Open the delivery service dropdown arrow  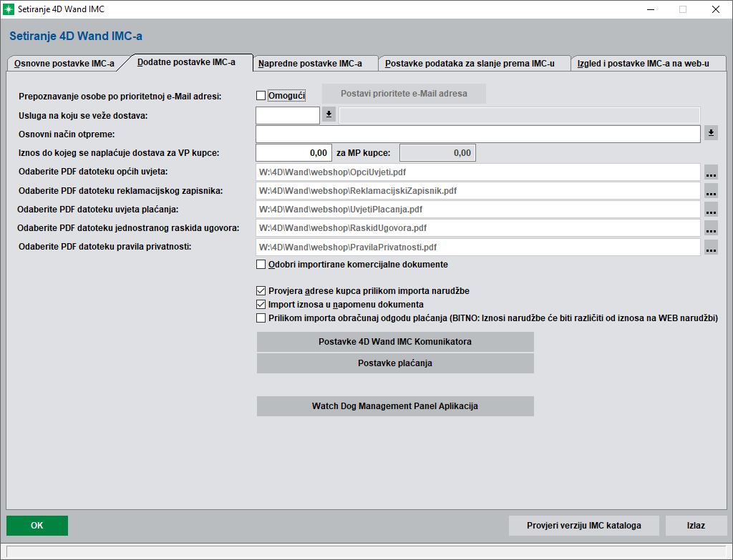pyautogui.click(x=329, y=114)
